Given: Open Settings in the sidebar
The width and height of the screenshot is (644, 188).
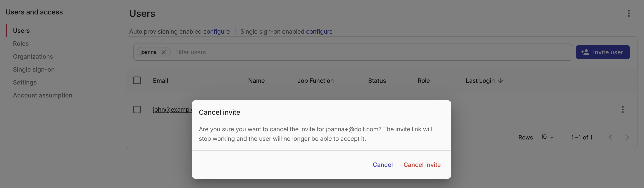Looking at the screenshot, I should coord(25,83).
